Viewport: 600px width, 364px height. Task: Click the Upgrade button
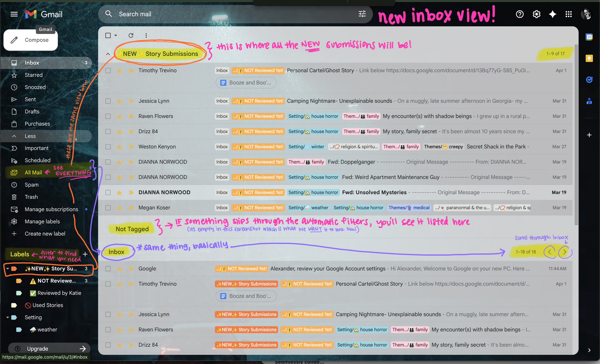point(49,348)
